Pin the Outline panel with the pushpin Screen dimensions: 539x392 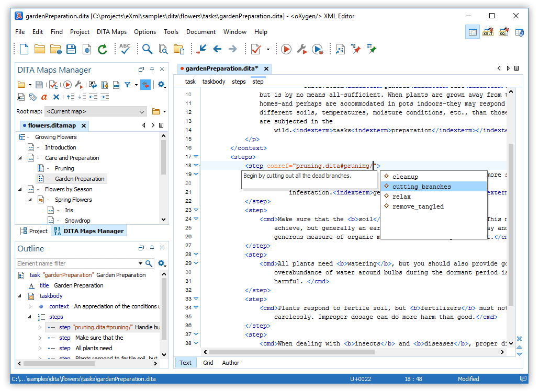coord(152,248)
